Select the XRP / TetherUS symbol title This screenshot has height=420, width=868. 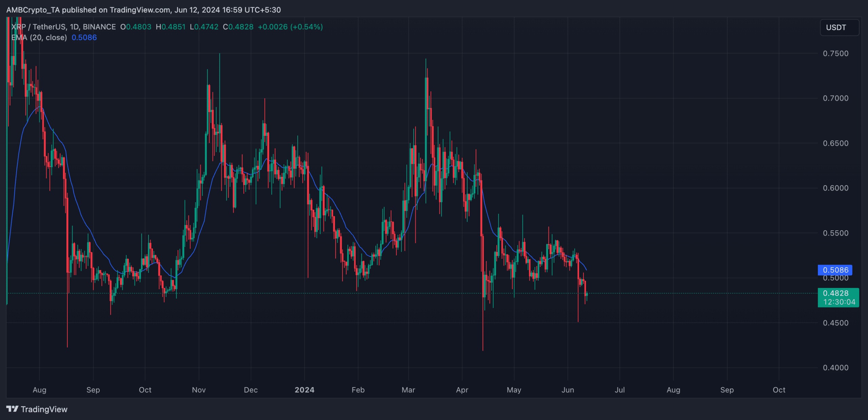pos(63,27)
